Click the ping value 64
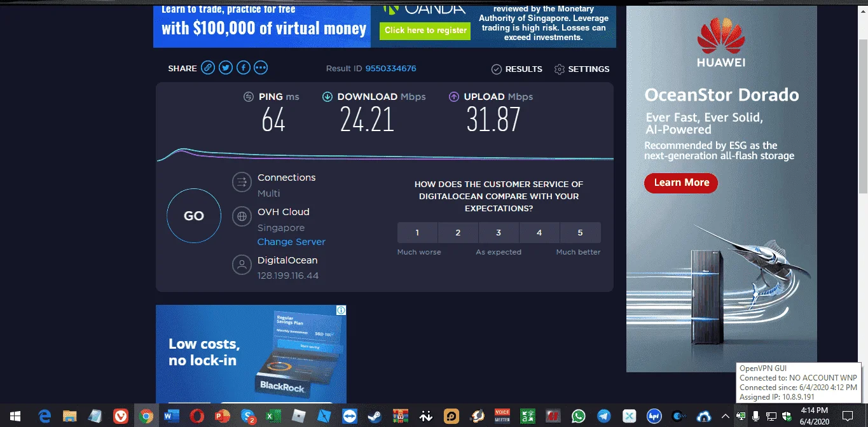The image size is (868, 427). (x=273, y=120)
